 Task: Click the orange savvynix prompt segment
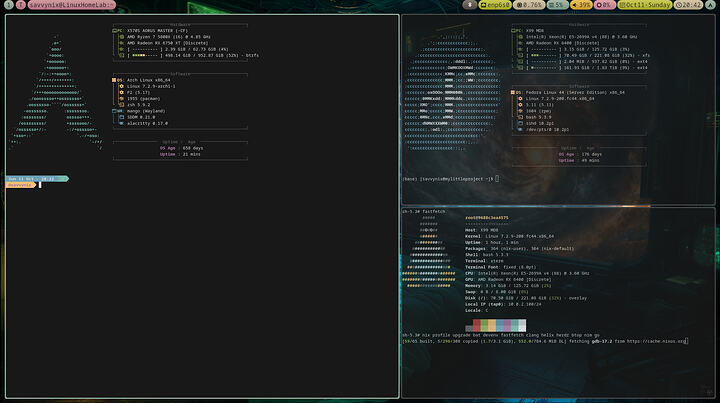pyautogui.click(x=21, y=185)
